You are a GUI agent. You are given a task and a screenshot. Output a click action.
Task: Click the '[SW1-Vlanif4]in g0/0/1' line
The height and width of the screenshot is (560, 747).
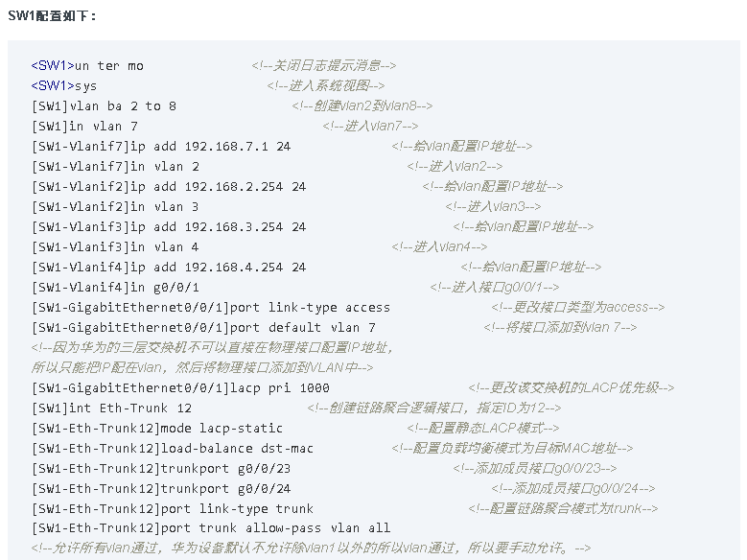115,288
